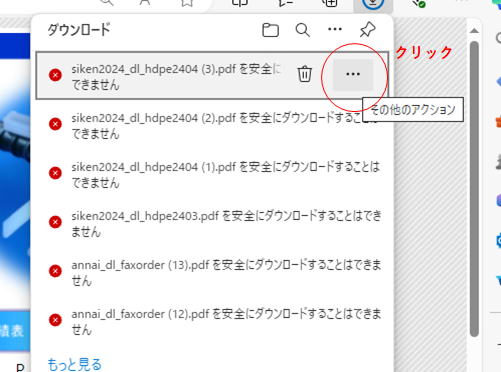Image resolution: width=501 pixels, height=372 pixels.
Task: Click the error icon of siken2024_dl_hdpe2404 (3).pdf
Action: [x=55, y=75]
